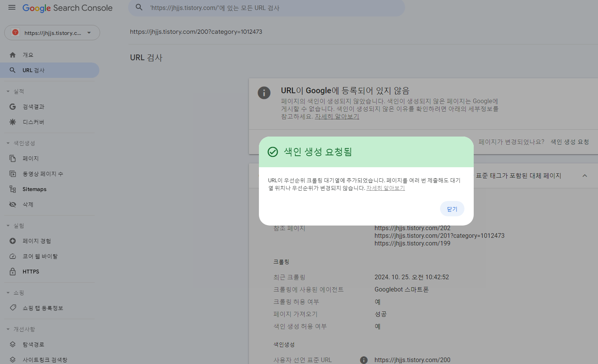
Task: Focus the URL inspection search field
Action: [x=267, y=8]
